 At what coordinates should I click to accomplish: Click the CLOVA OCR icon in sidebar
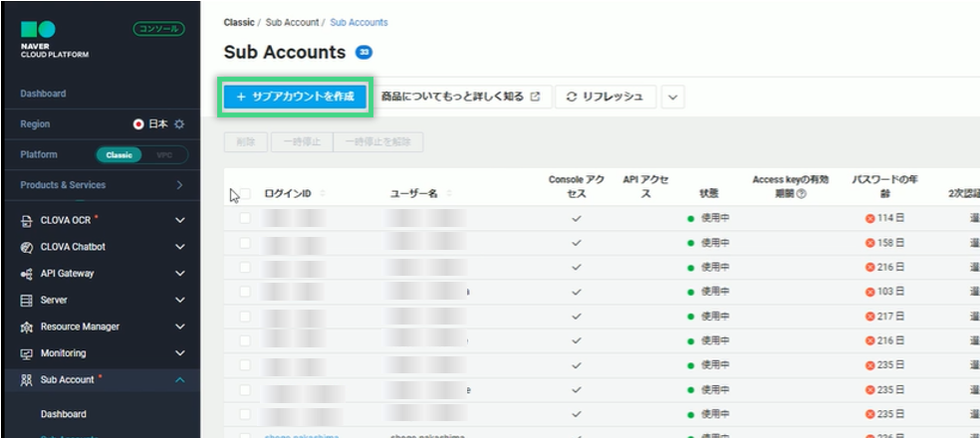[x=27, y=220]
